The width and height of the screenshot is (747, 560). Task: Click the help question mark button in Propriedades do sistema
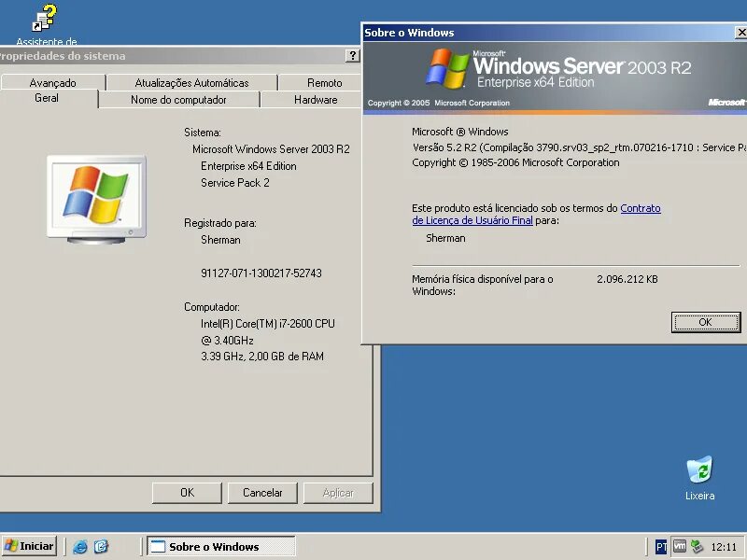[x=352, y=56]
